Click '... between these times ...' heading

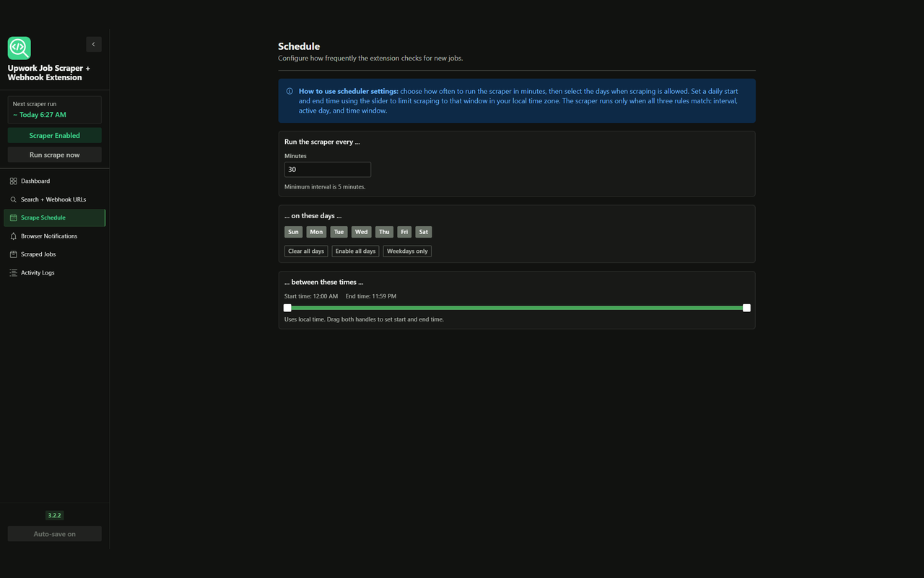click(x=324, y=282)
